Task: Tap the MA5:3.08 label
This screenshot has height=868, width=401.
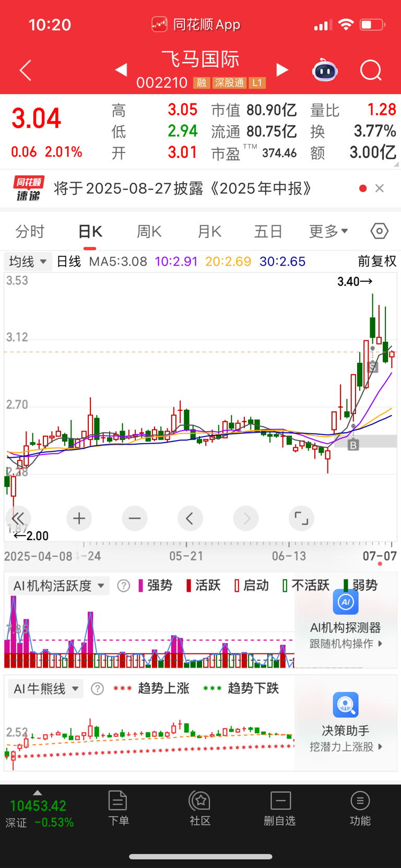Action: 118,261
